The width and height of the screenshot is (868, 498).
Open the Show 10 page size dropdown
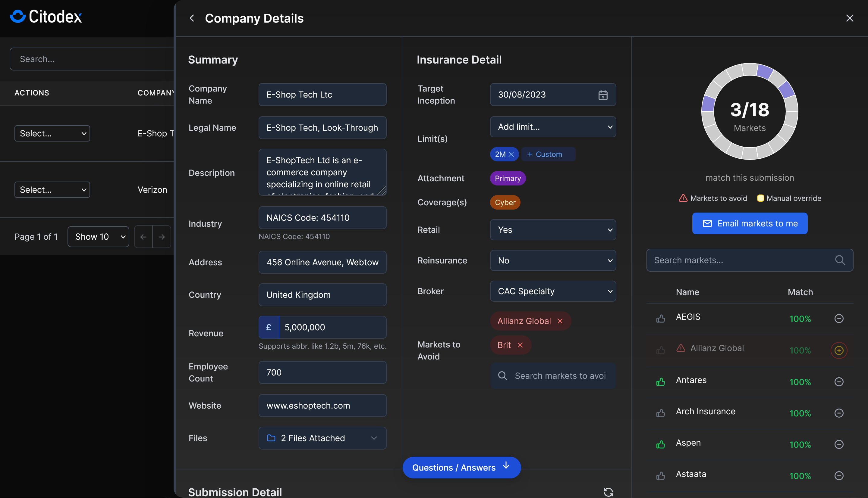coord(98,237)
